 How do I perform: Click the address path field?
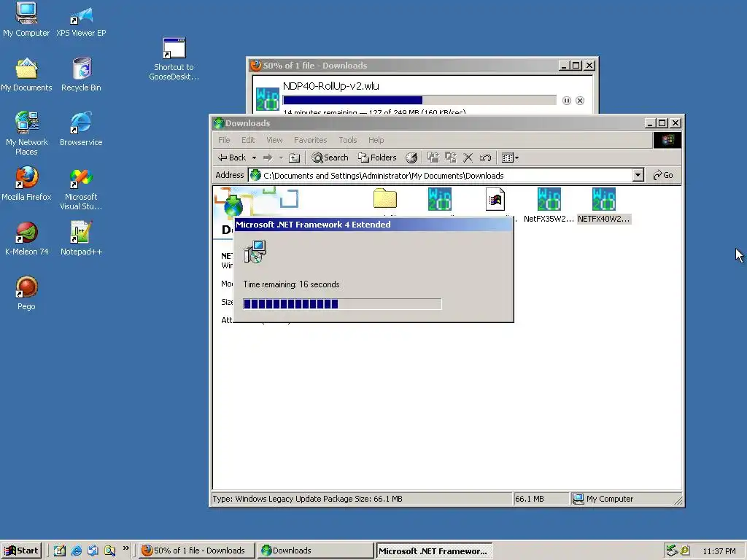(441, 175)
